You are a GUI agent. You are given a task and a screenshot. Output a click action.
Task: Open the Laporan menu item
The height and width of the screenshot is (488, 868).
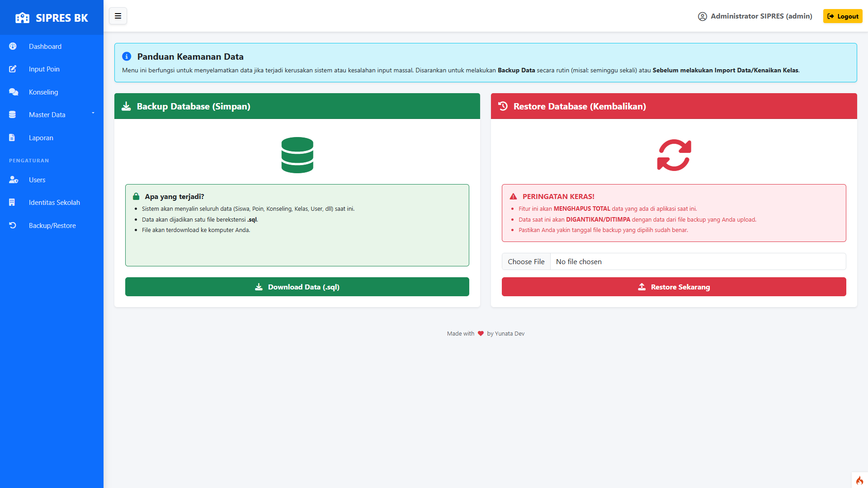tap(41, 138)
